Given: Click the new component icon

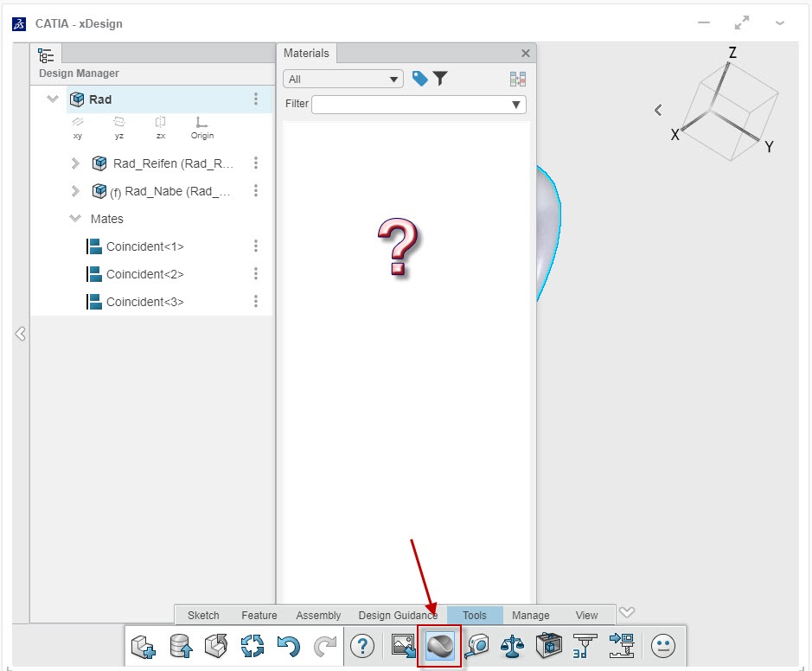Looking at the screenshot, I should [x=143, y=647].
